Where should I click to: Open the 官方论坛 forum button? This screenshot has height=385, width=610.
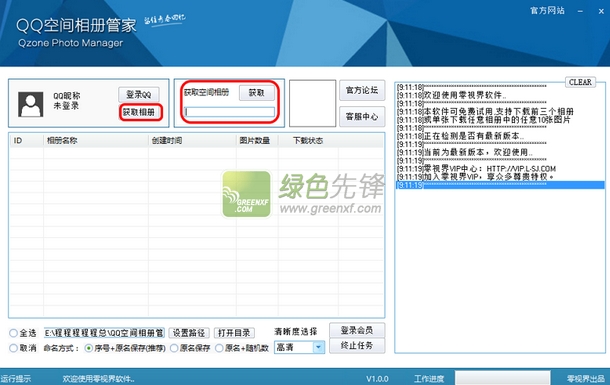[362, 90]
